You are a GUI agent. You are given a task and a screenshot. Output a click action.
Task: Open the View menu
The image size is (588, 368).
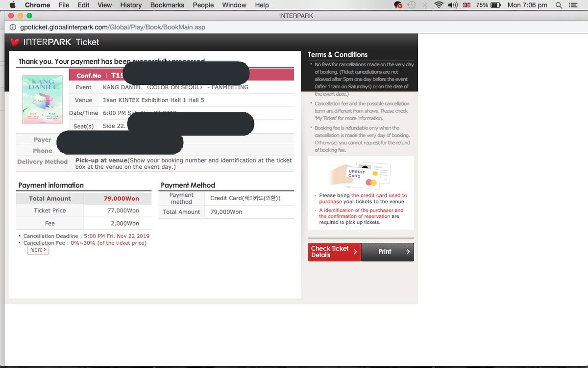click(x=104, y=5)
